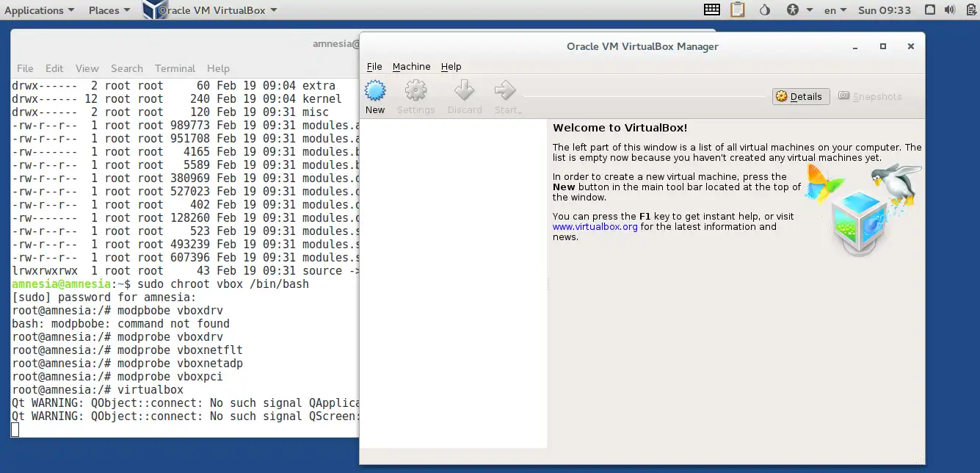Open the 'en' keyboard layout dropdown
The image size is (980, 473).
coord(835,10)
